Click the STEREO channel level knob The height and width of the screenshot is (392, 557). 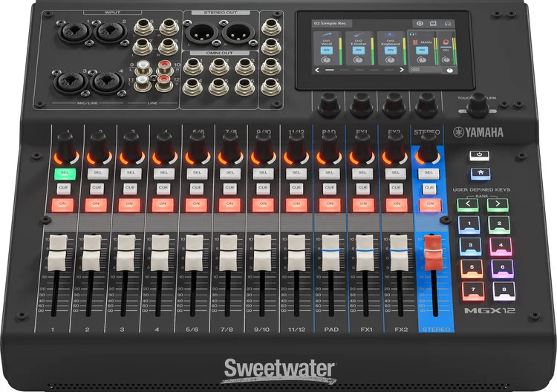tap(428, 148)
